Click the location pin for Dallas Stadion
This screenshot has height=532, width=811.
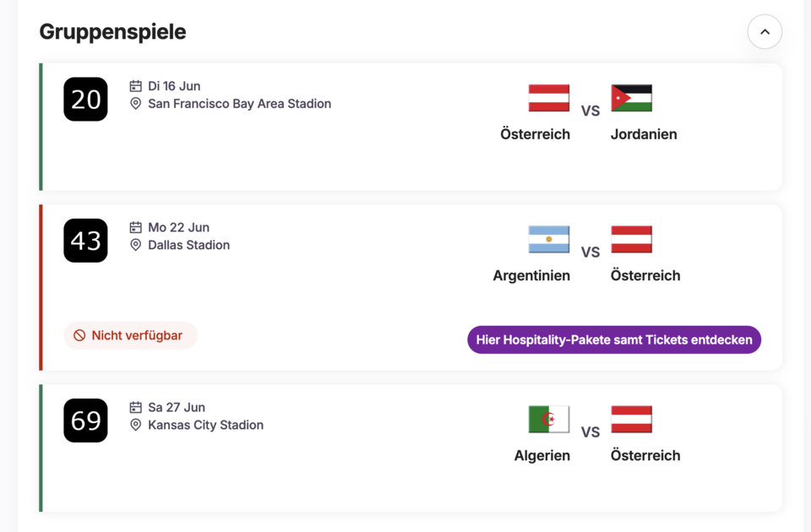(x=137, y=245)
